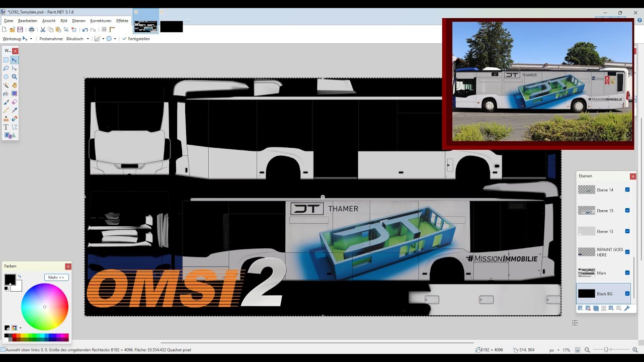Click the Delete Layer icon
This screenshot has width=644, height=362.
click(x=588, y=308)
